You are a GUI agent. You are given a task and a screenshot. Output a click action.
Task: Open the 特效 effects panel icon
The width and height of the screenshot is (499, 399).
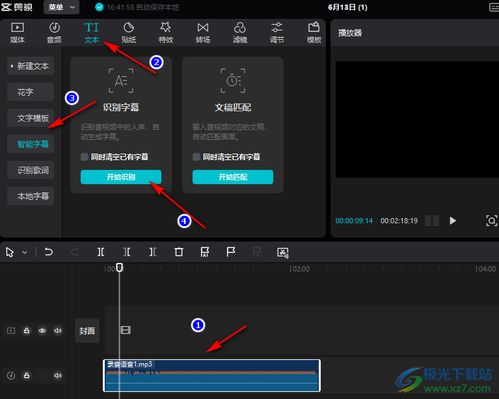pyautogui.click(x=166, y=32)
